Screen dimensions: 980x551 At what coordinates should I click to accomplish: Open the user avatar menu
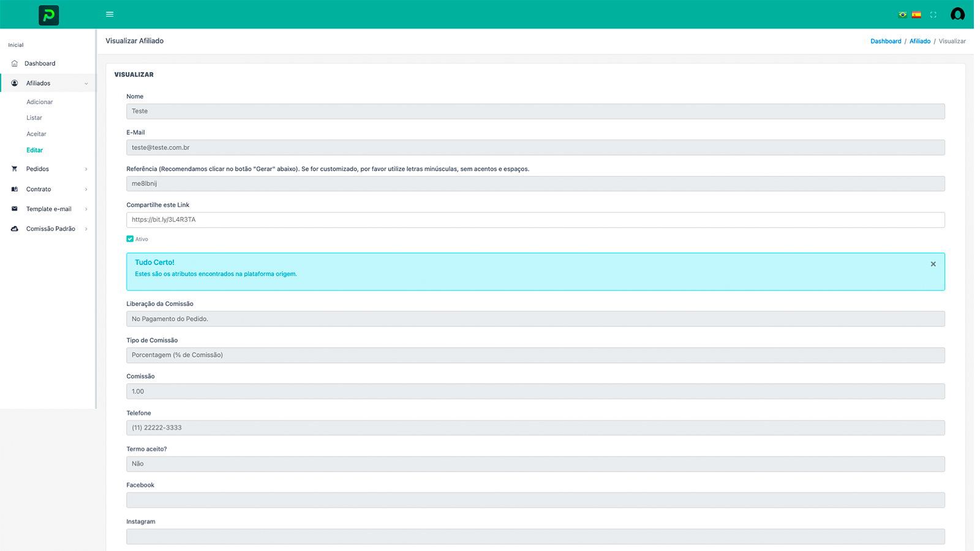coord(957,14)
